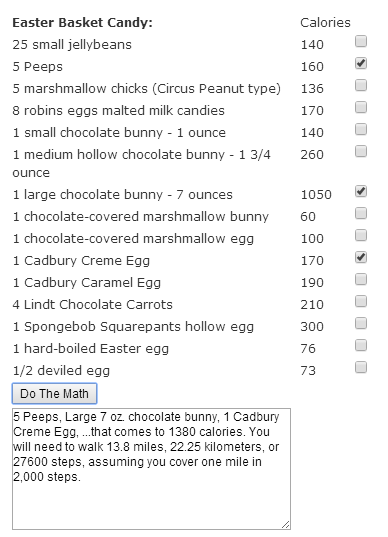Click the Calories column header

pyautogui.click(x=325, y=23)
